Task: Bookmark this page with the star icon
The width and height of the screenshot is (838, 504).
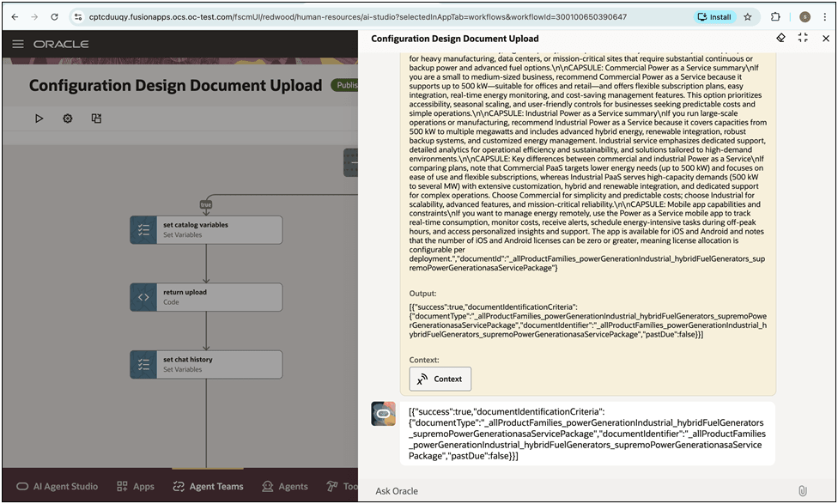Action: pyautogui.click(x=748, y=17)
